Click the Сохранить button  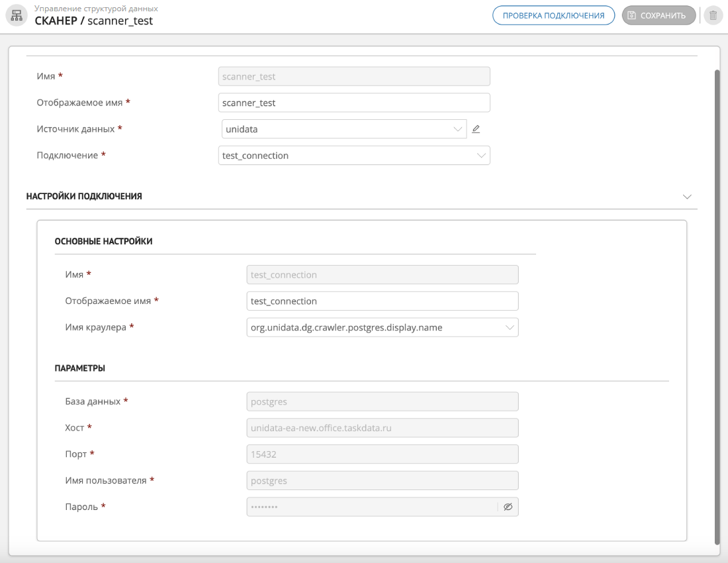[659, 16]
